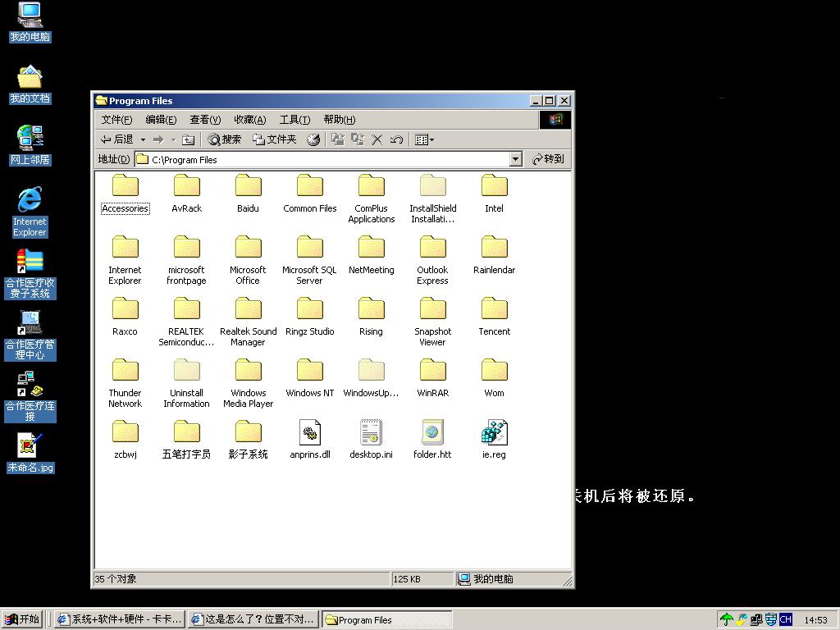Click the Up one level folder icon
840x630 pixels.
click(188, 139)
